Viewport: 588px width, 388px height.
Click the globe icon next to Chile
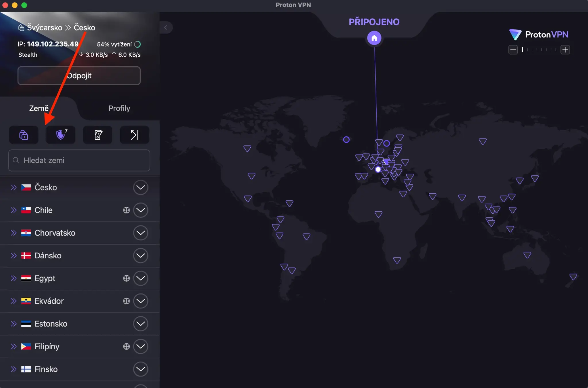click(126, 210)
